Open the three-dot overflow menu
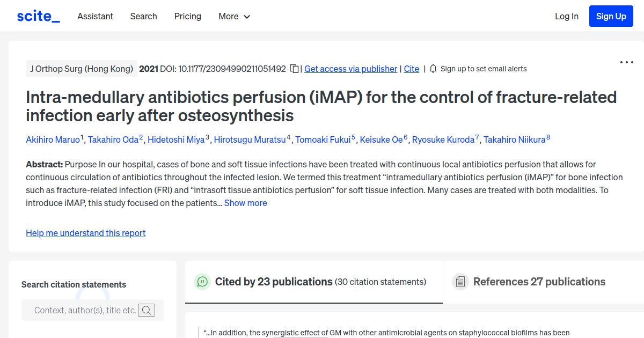The width and height of the screenshot is (644, 338). pyautogui.click(x=626, y=62)
